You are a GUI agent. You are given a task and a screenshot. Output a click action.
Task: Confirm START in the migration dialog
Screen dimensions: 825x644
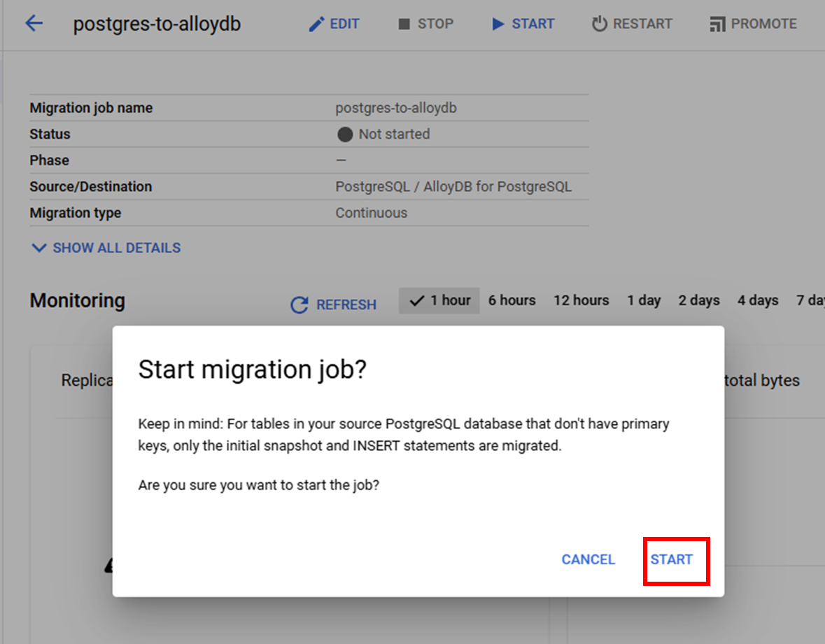[x=671, y=559]
